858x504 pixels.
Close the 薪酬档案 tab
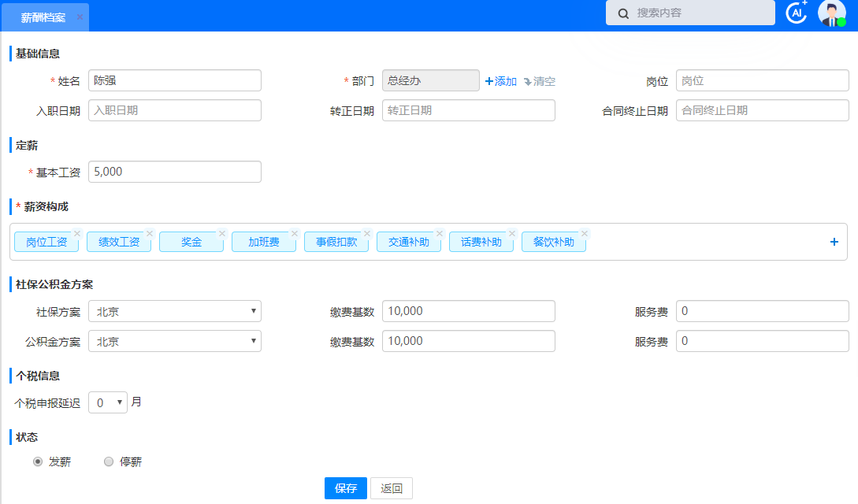tap(80, 17)
